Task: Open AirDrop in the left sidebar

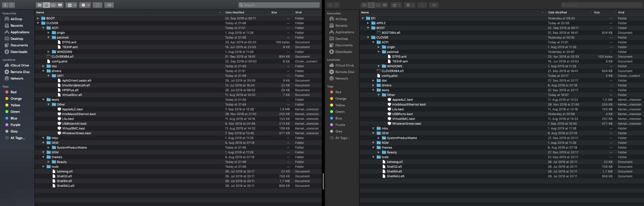Action: 16,19
